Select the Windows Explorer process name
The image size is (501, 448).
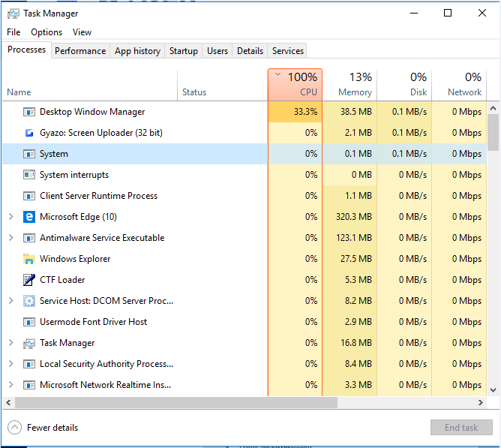coord(75,259)
